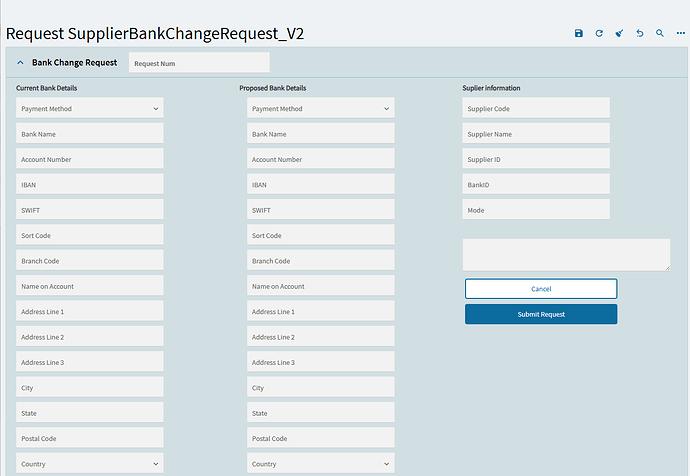Click the proposed SWIFT field
Viewport: 690px width, 476px height.
(x=320, y=210)
